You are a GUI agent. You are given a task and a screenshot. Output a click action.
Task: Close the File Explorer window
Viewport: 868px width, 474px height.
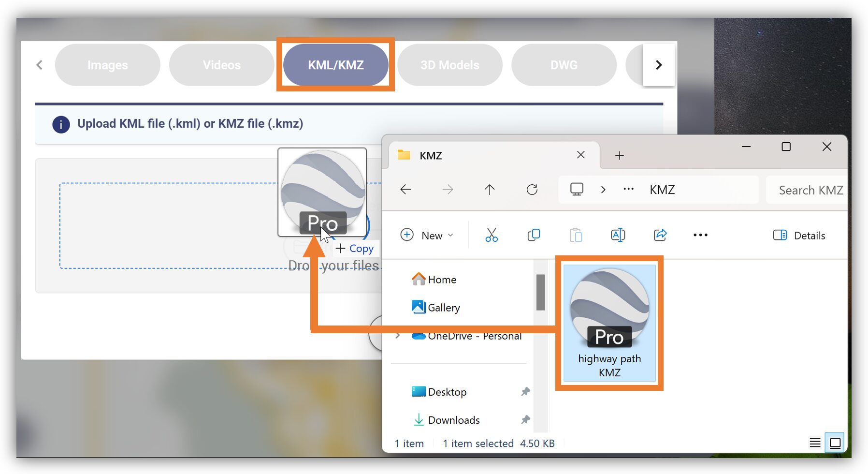[x=827, y=147]
